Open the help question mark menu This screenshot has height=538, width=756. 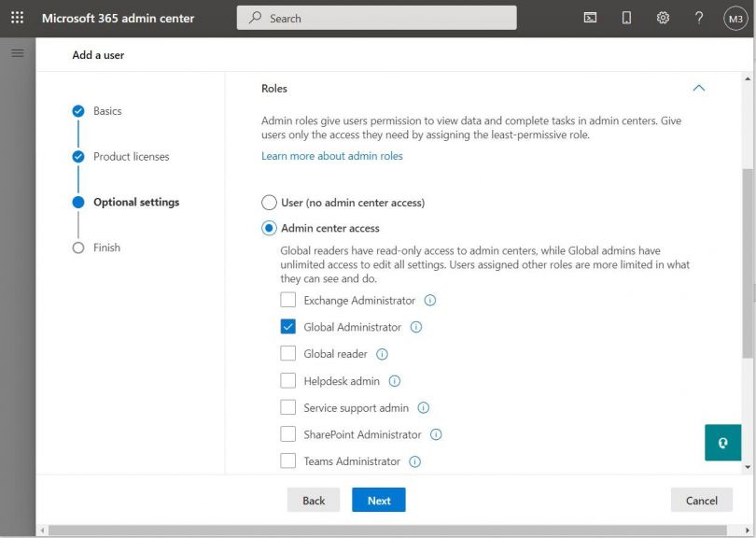697,17
